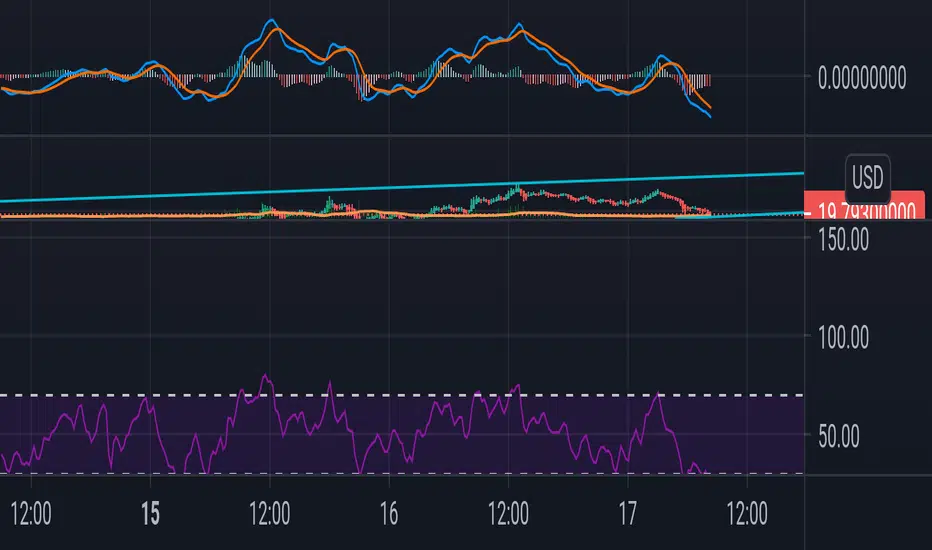The height and width of the screenshot is (550, 932).
Task: Click the 12:00 label between 16 and 17
Action: pos(508,514)
